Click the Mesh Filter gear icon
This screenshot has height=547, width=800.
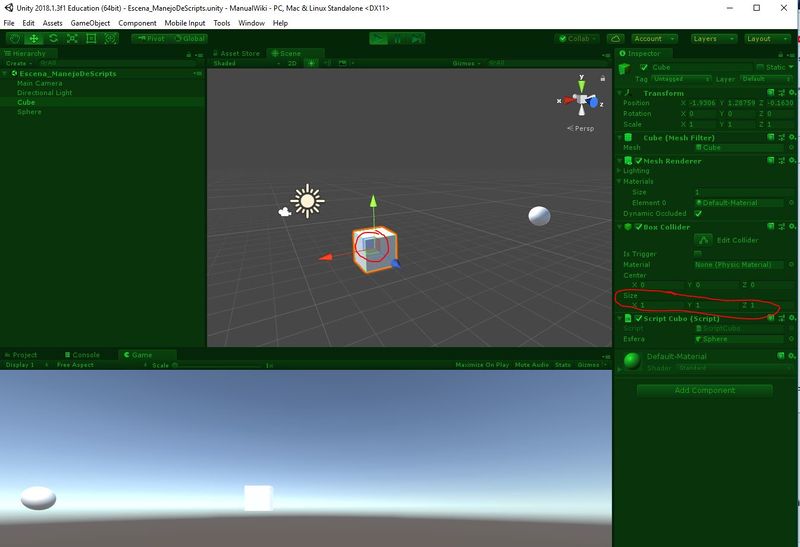pyautogui.click(x=792, y=137)
